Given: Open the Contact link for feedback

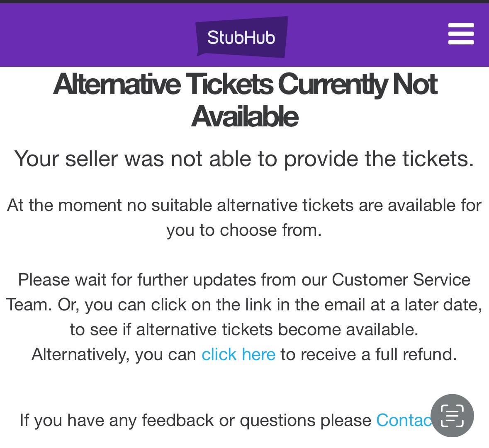Looking at the screenshot, I should coord(404,420).
